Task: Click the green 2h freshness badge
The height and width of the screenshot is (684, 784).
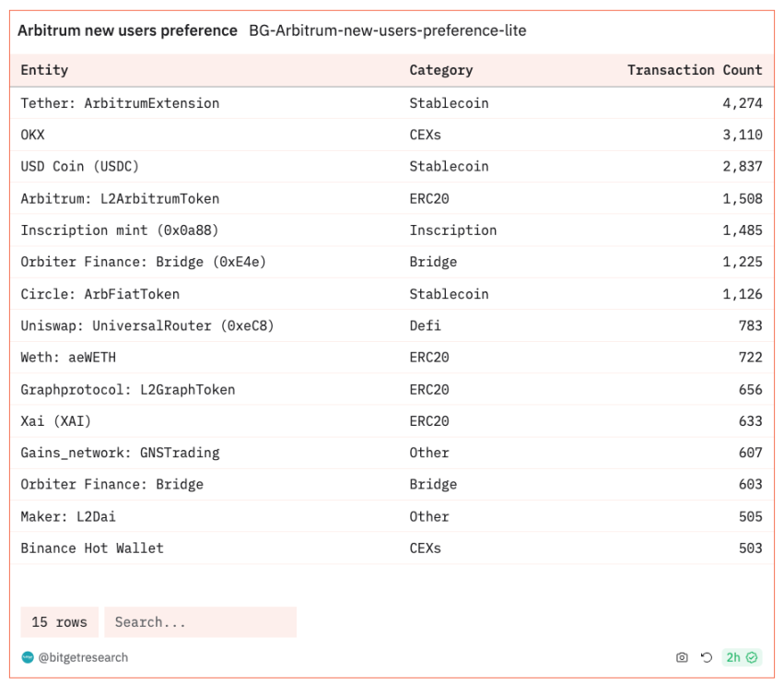Action: (742, 657)
